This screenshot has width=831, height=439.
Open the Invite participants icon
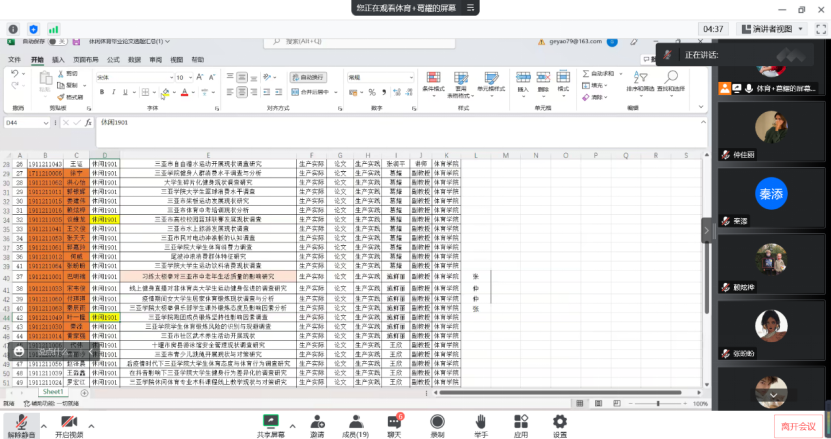316,423
